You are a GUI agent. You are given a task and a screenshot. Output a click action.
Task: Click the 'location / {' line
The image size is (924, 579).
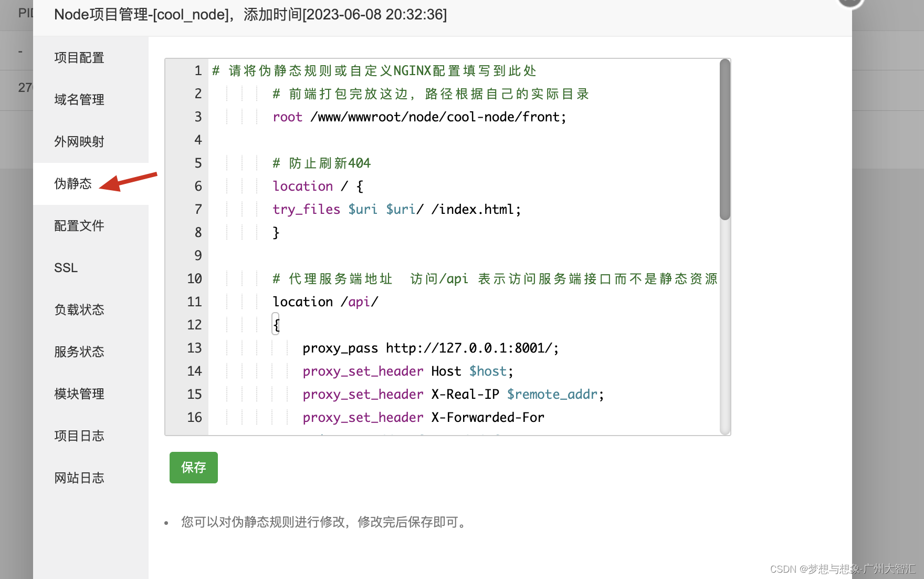(x=318, y=187)
